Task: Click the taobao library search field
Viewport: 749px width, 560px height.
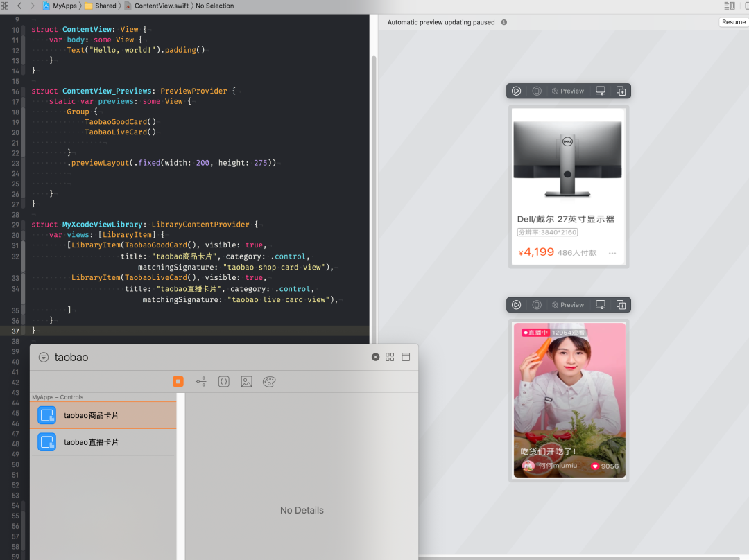Action: click(210, 357)
